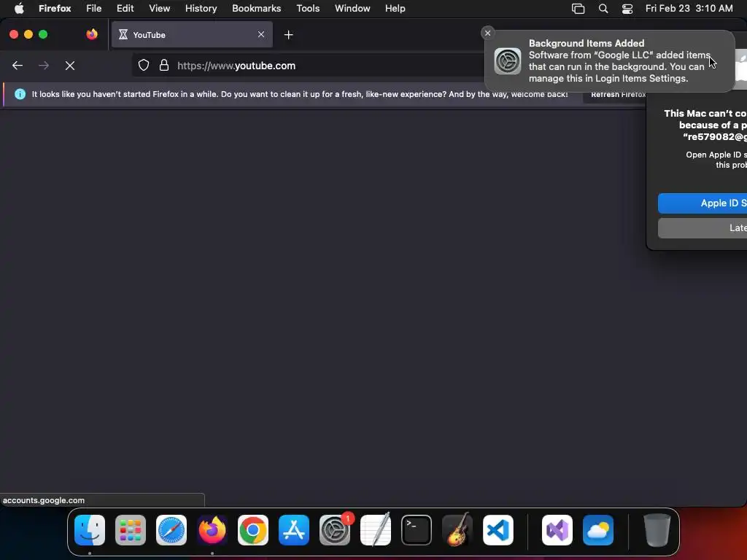Open TextEdit from the Dock

click(376, 530)
